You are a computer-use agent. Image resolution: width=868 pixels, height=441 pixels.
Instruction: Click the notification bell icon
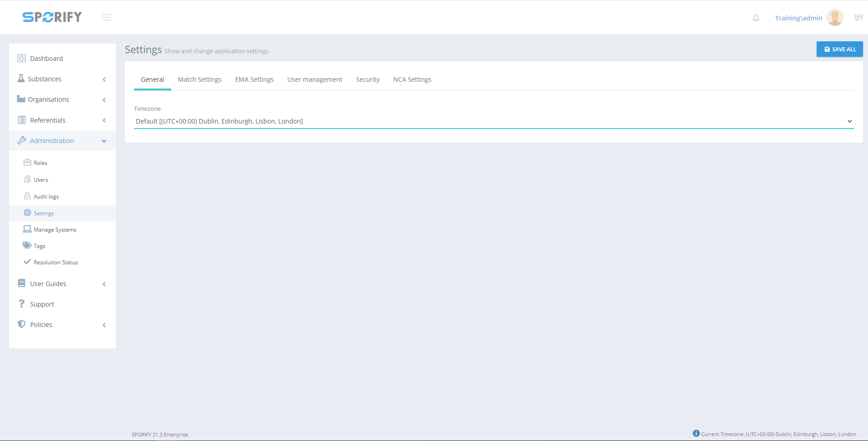(756, 18)
